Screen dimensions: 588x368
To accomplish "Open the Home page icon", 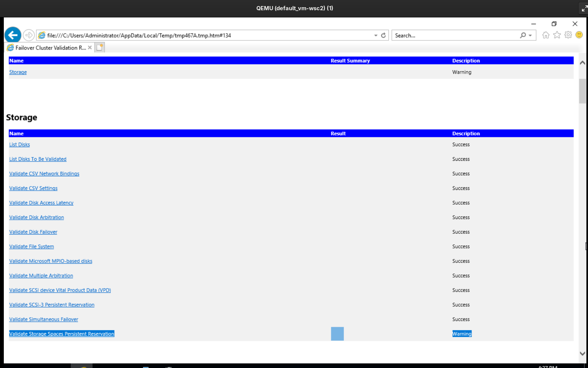I will tap(546, 35).
